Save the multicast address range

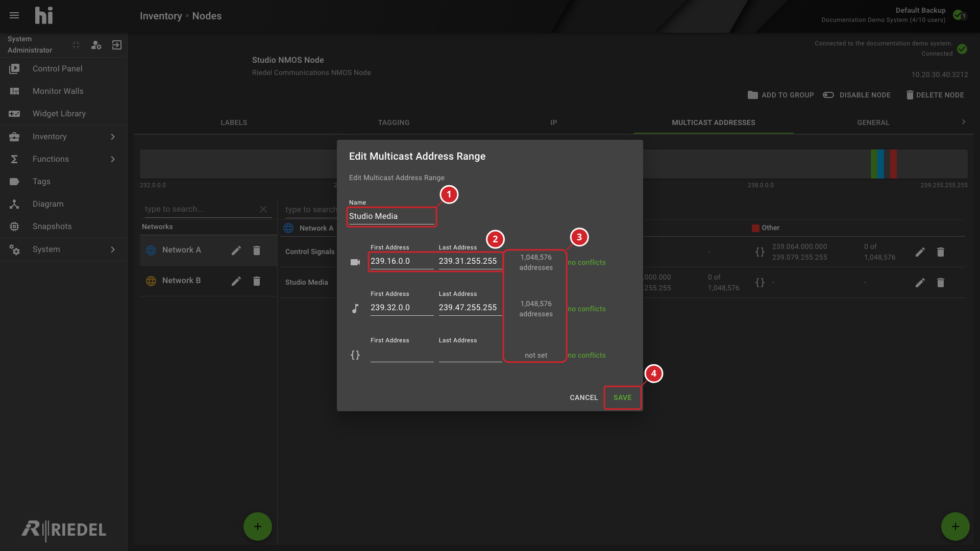[622, 397]
